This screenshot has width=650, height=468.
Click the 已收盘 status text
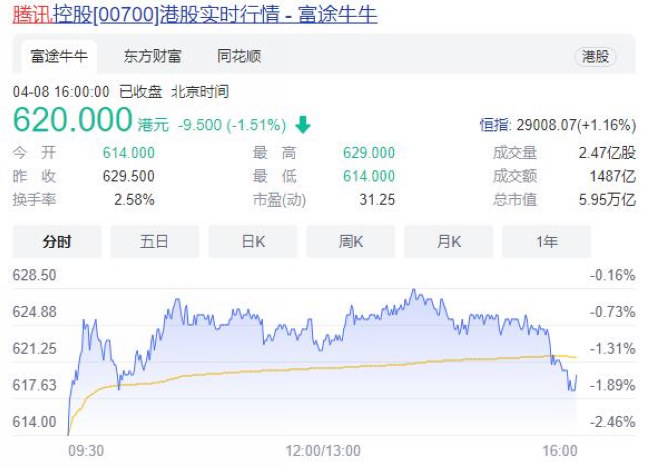coord(141,92)
